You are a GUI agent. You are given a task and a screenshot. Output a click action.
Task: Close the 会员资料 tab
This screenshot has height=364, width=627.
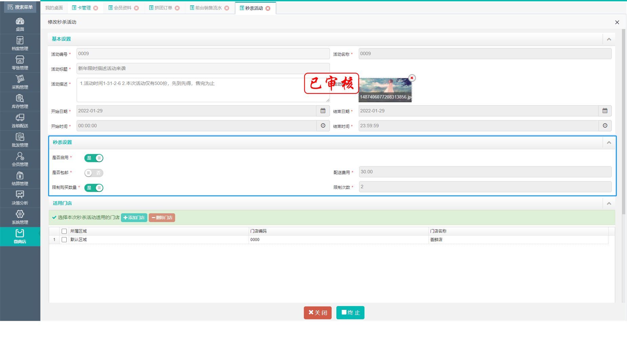tap(137, 8)
